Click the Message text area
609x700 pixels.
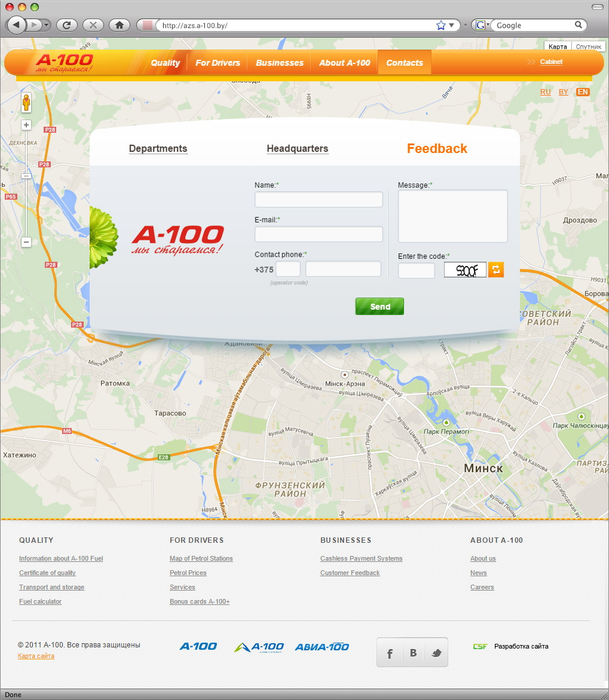point(453,216)
